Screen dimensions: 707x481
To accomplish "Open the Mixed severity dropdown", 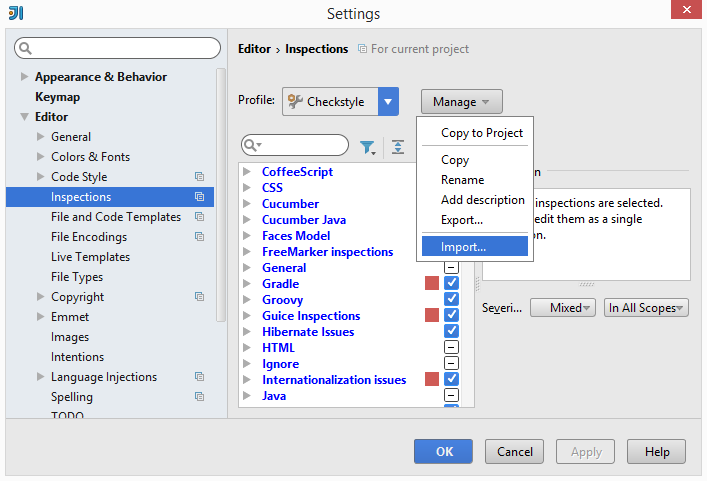I will (563, 308).
